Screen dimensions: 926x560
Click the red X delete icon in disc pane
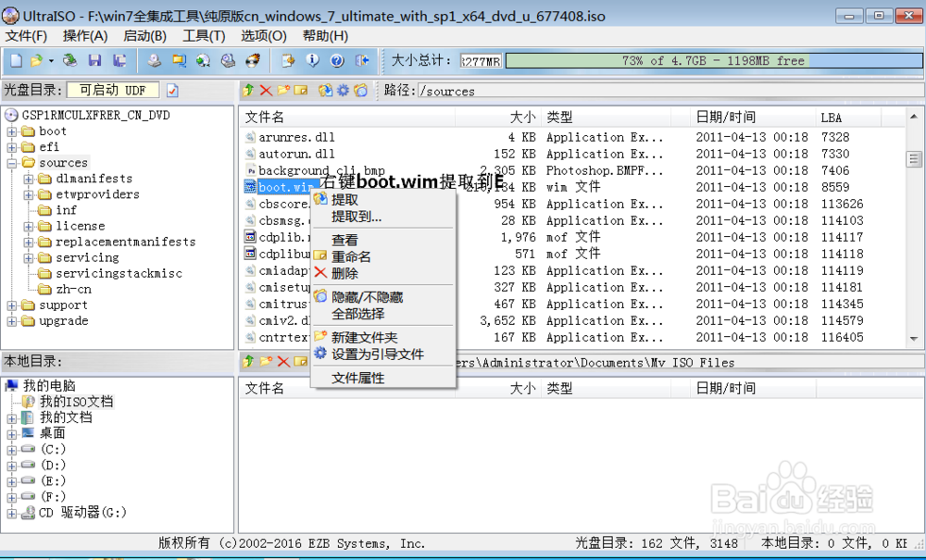click(x=266, y=91)
